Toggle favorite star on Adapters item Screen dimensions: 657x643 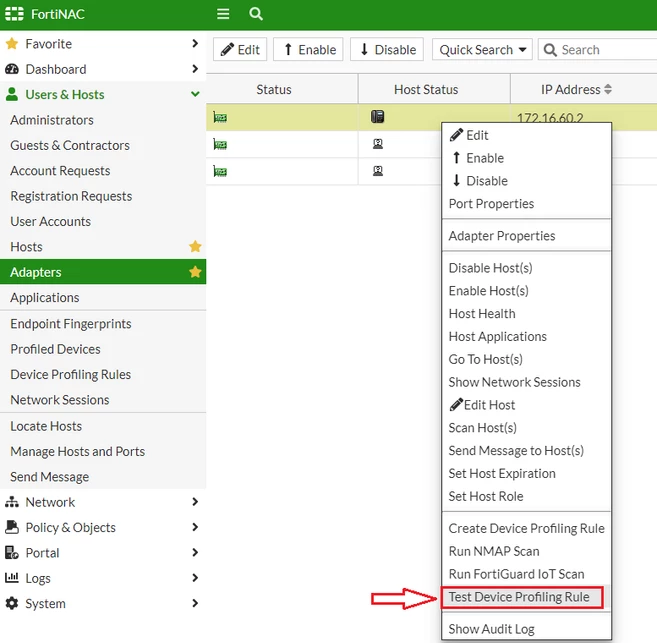tap(195, 272)
